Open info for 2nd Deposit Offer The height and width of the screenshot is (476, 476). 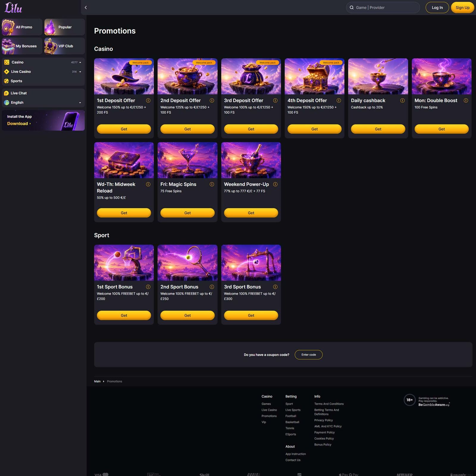tap(212, 101)
